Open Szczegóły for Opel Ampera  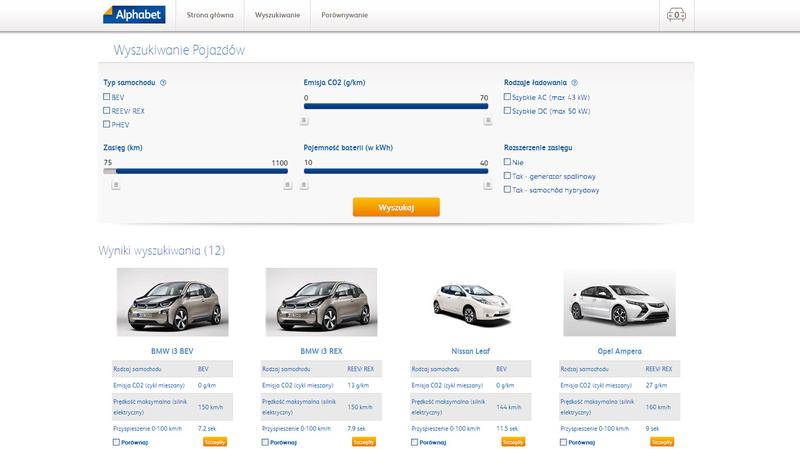pyautogui.click(x=662, y=442)
